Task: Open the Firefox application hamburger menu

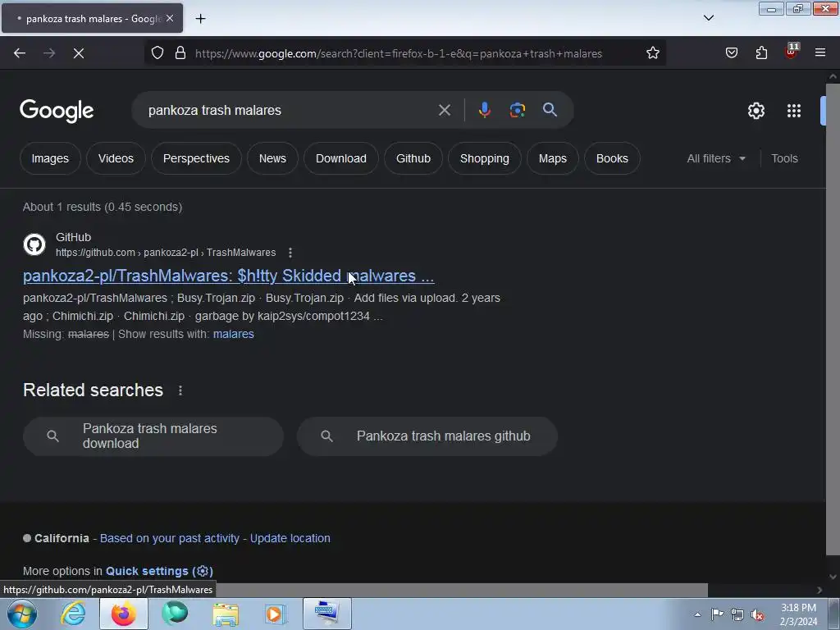Action: (x=820, y=52)
